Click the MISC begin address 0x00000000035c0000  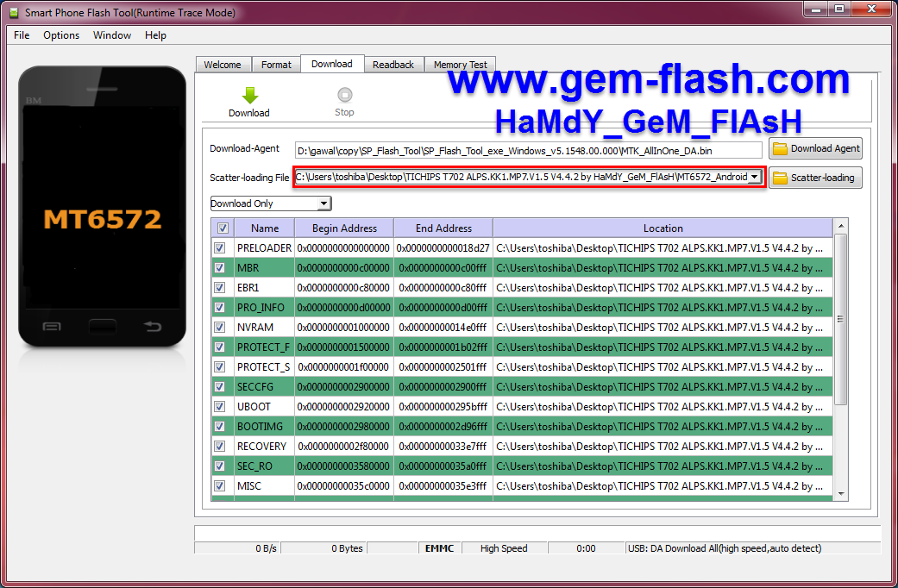coord(343,486)
